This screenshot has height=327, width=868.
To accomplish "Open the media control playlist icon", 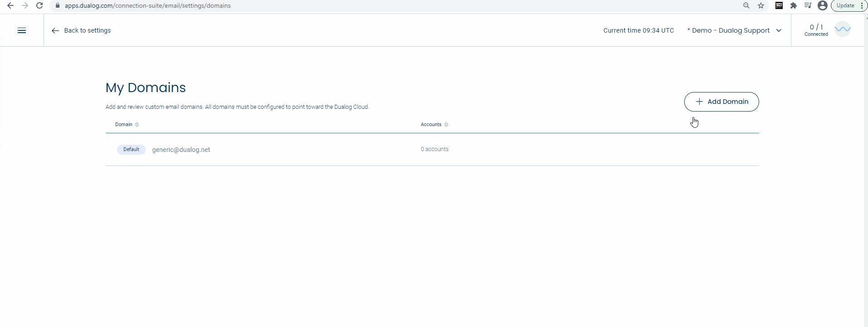I will pos(808,5).
